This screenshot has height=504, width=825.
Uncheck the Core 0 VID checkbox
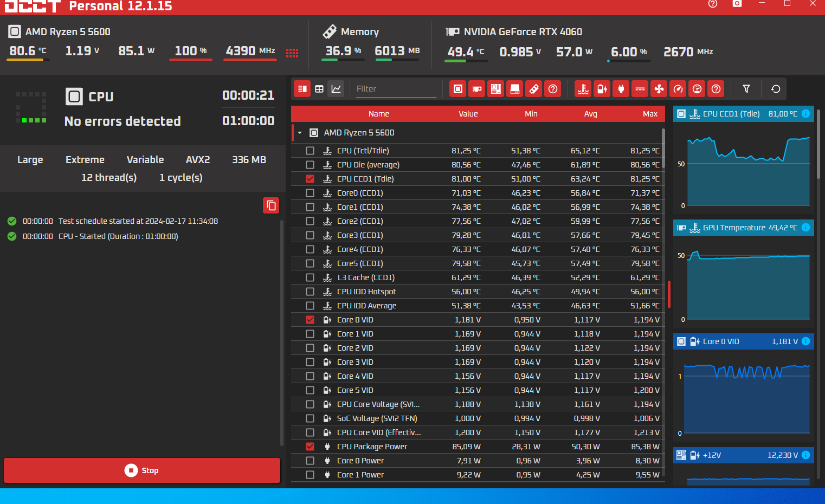(310, 320)
